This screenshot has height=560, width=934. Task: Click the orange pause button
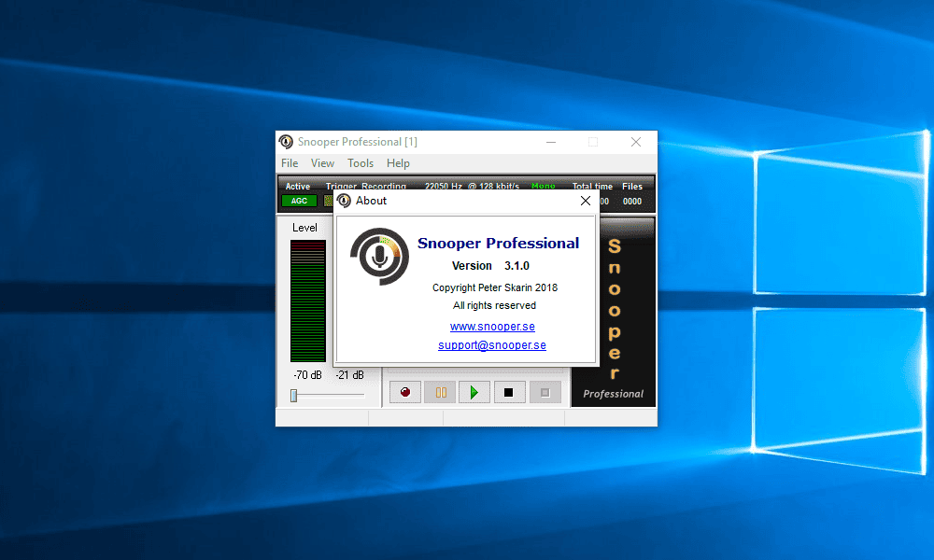pyautogui.click(x=440, y=392)
